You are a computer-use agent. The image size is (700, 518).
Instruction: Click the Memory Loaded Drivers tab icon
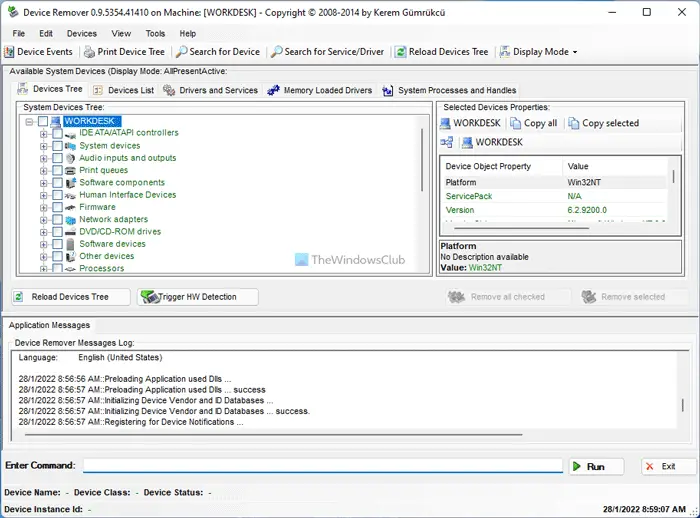click(273, 90)
